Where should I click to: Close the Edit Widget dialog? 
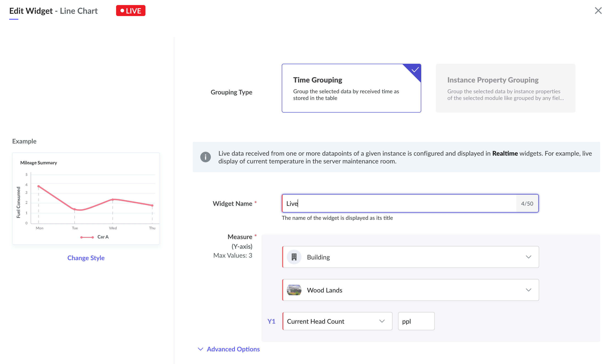click(598, 11)
